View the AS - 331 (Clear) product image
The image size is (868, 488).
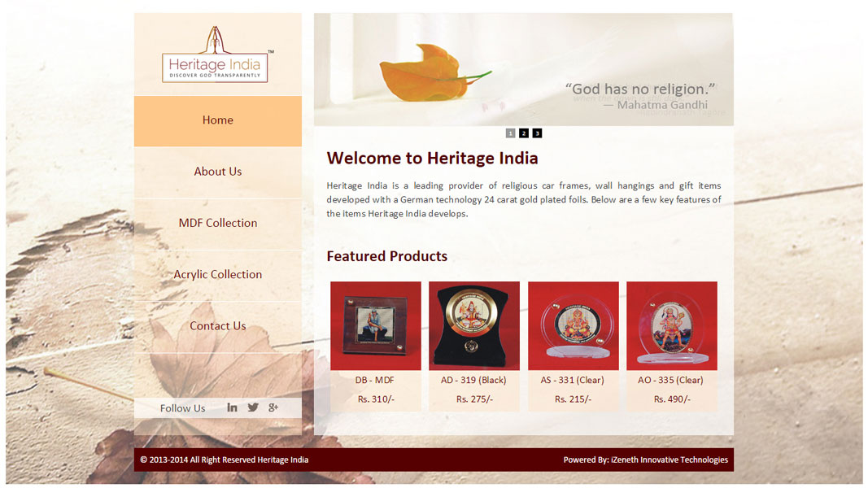tap(574, 326)
